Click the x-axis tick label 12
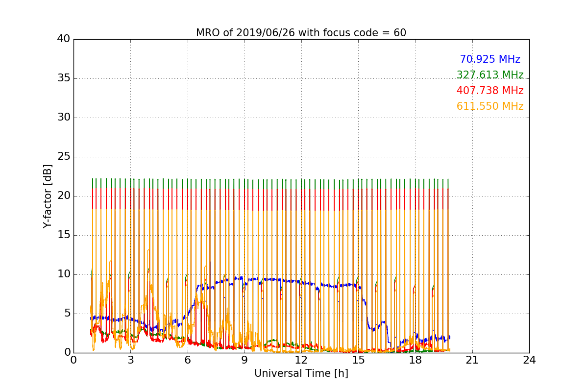 tap(301, 360)
